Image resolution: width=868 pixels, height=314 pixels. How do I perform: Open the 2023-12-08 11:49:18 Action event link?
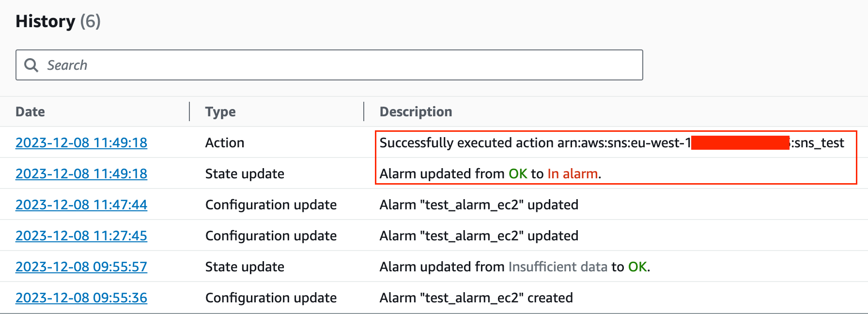[x=81, y=142]
